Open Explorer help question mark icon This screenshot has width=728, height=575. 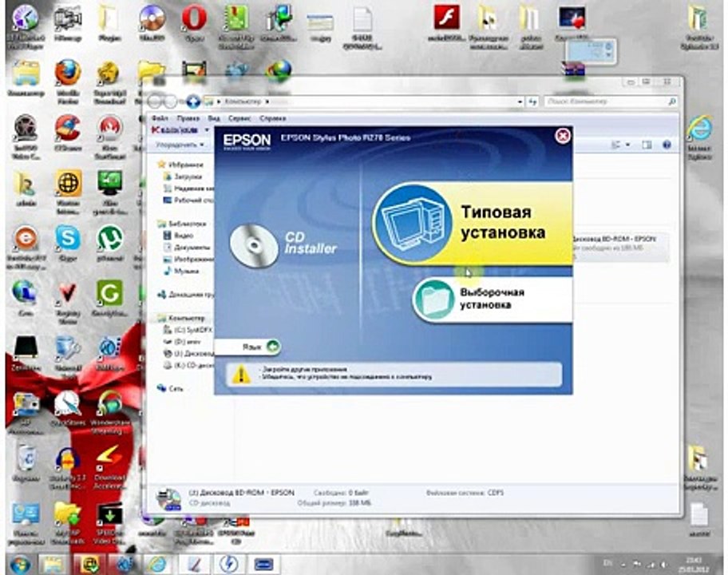pos(667,145)
